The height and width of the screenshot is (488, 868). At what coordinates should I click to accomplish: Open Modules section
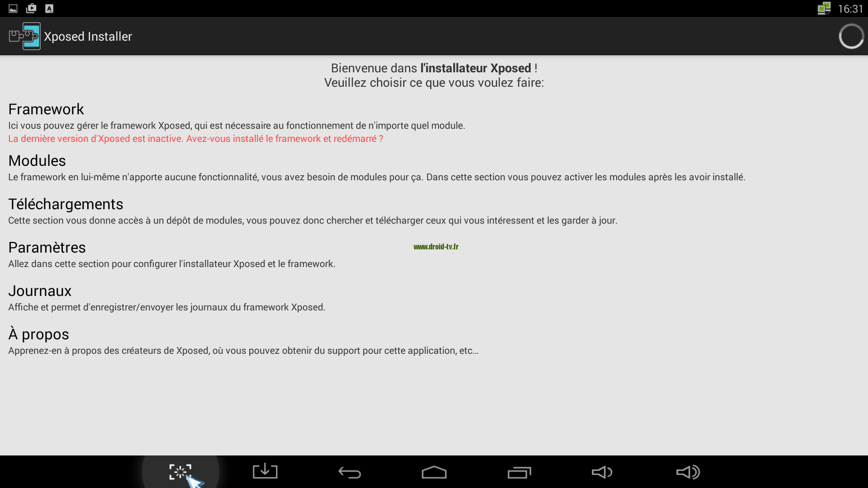pos(37,160)
